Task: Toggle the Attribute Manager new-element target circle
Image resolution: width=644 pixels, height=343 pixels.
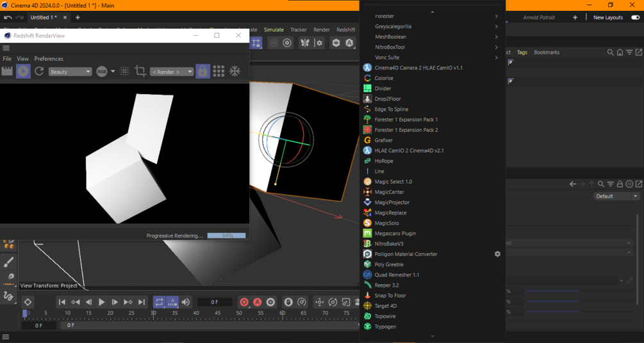Action: (x=629, y=184)
